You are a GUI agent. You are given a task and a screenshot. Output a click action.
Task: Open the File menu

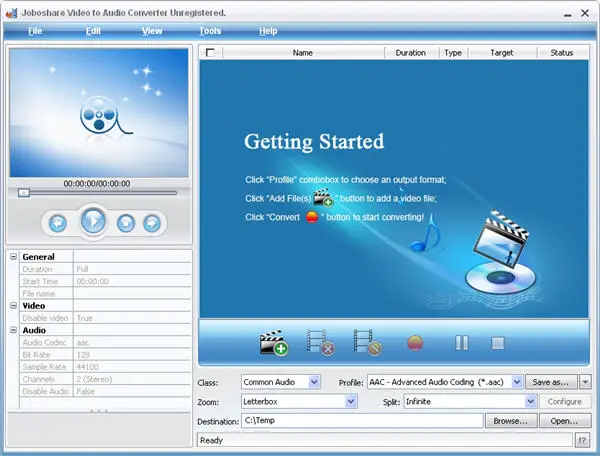(x=35, y=31)
